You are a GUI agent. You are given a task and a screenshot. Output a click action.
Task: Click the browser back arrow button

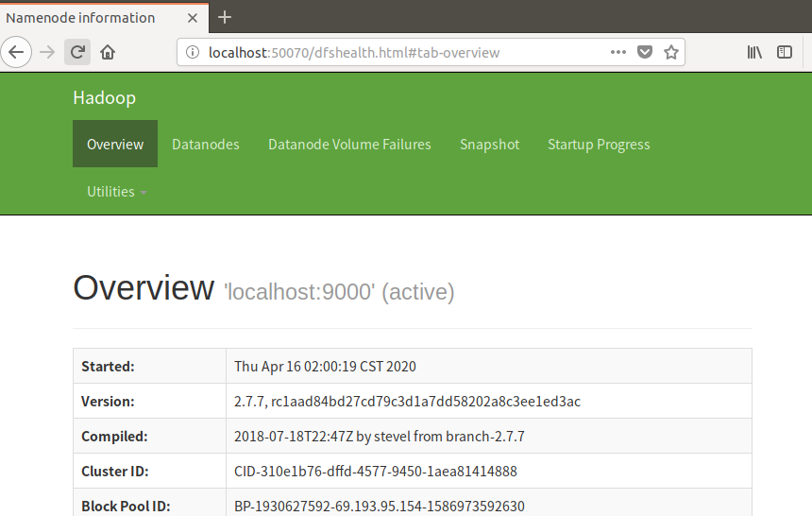point(17,52)
